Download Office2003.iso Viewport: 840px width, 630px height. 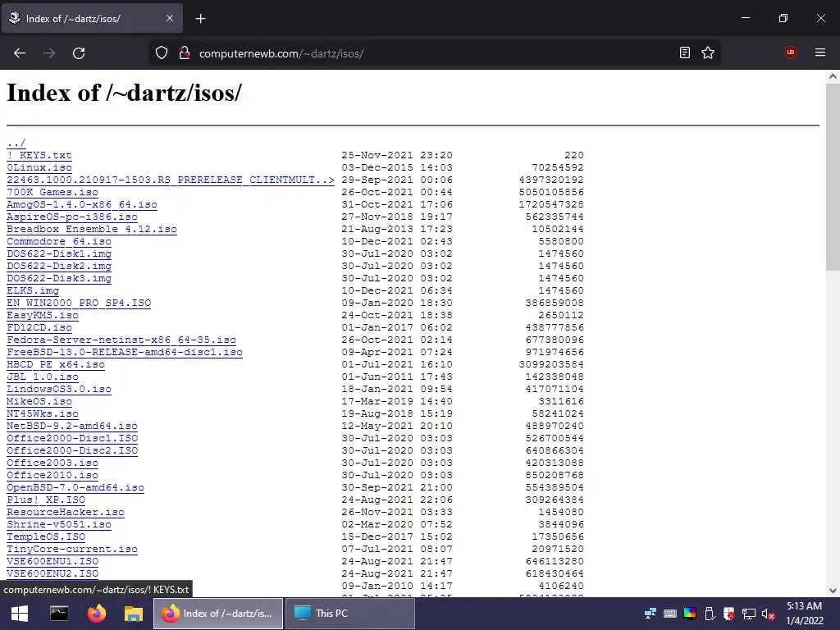point(52,463)
